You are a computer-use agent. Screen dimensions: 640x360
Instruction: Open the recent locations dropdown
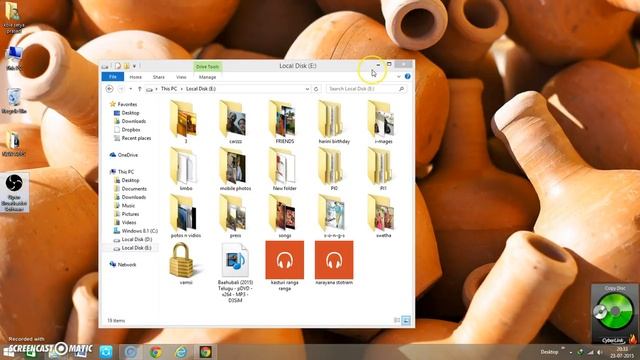point(131,89)
